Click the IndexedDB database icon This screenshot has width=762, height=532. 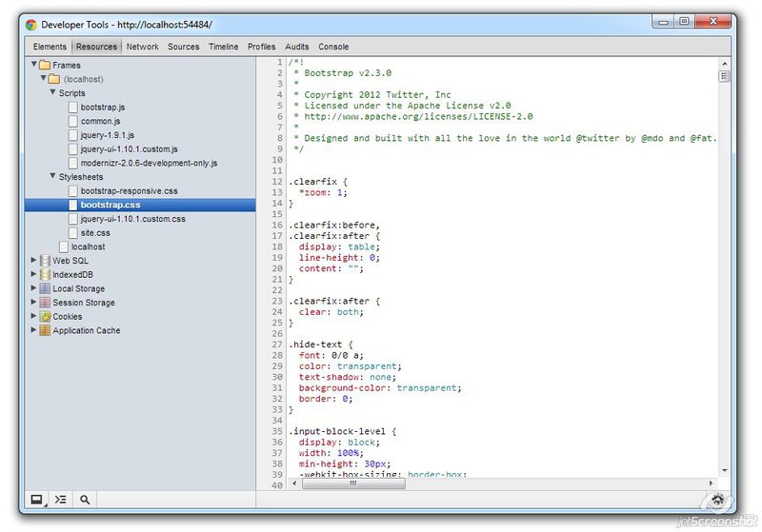tap(45, 274)
